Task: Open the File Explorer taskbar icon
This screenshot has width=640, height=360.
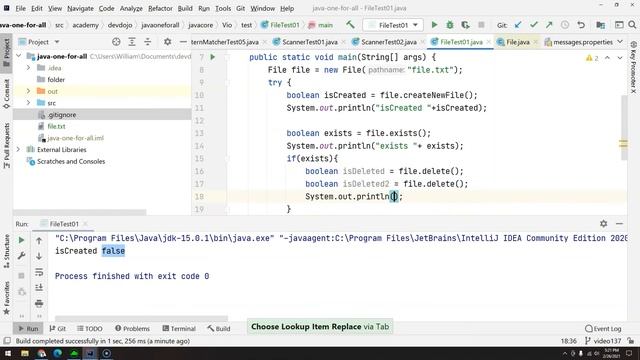Action: [x=25, y=353]
